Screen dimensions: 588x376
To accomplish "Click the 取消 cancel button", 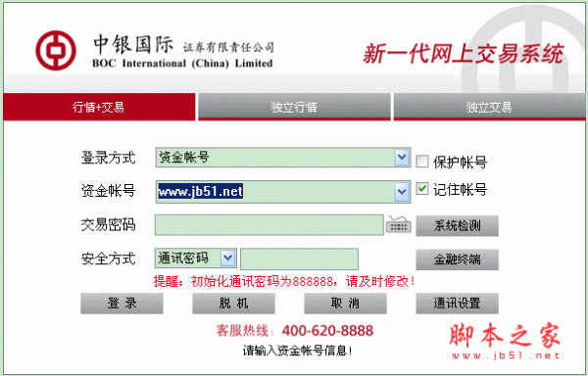I will [x=345, y=303].
